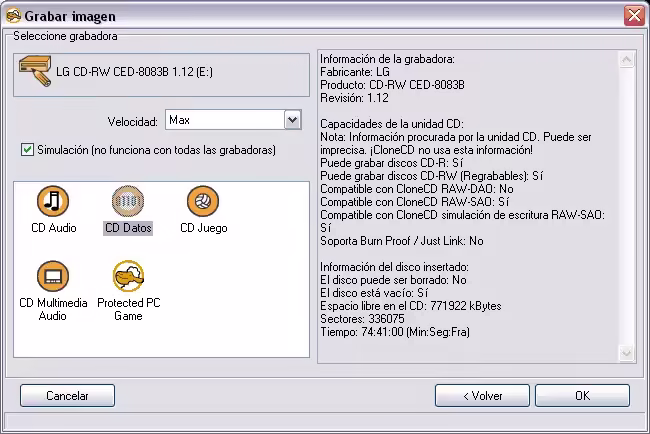The height and width of the screenshot is (434, 650).
Task: Click 'Espacio libre en el CD: 771922 kBytes'
Action: click(411, 306)
